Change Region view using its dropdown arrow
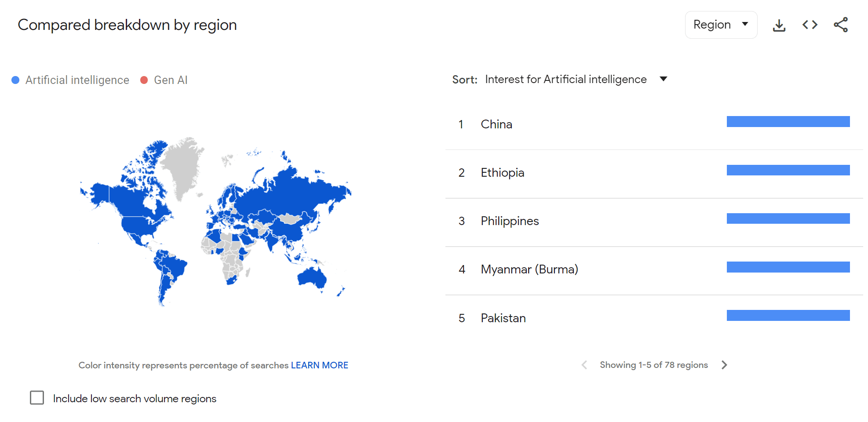Image resolution: width=868 pixels, height=422 pixels. click(x=745, y=25)
